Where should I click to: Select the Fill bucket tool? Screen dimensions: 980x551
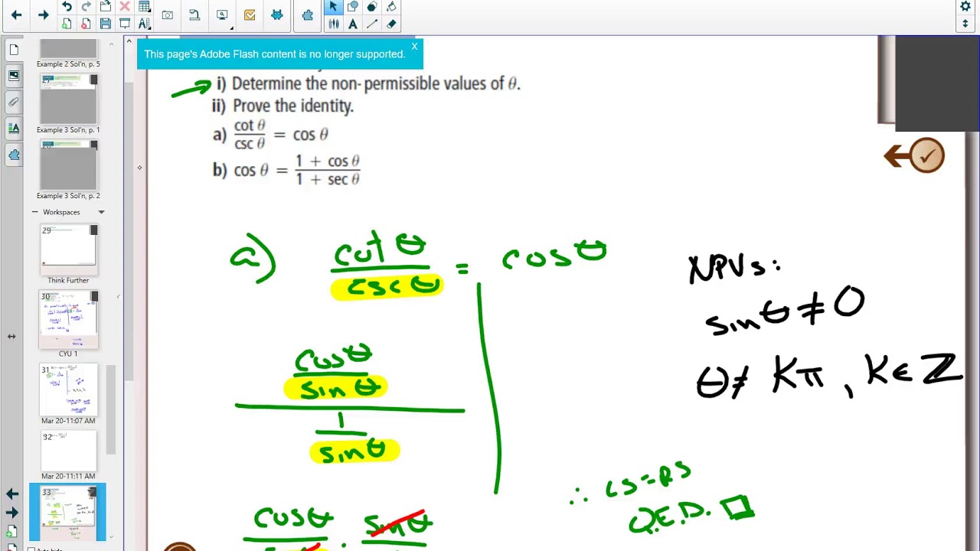(391, 7)
